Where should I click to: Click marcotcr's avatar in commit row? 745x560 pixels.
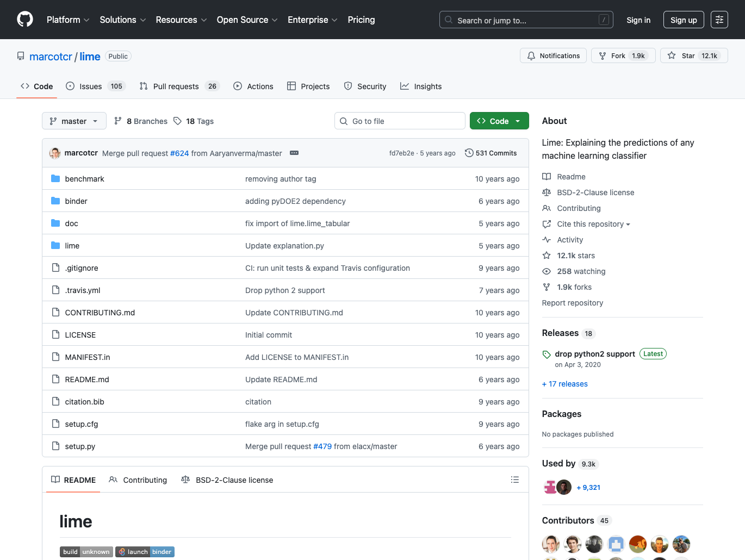[x=55, y=153]
